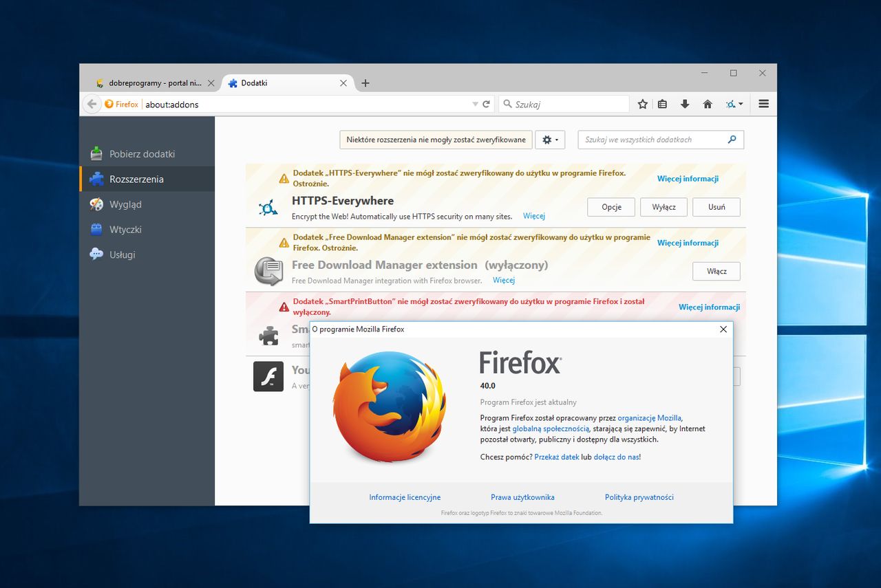Viewport: 881px width, 588px height.
Task: Open the bookmarks list icon
Action: (x=662, y=104)
